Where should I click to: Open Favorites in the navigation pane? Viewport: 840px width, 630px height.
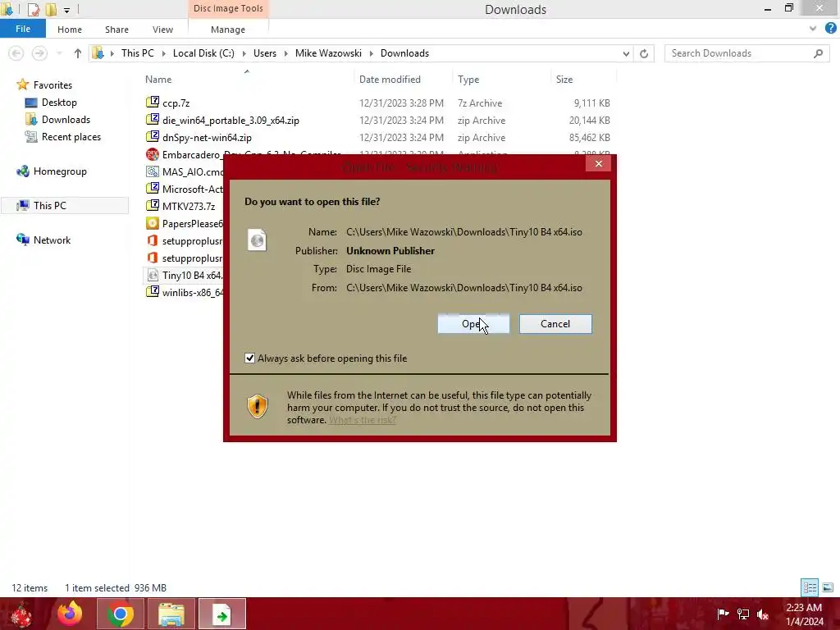[x=52, y=85]
